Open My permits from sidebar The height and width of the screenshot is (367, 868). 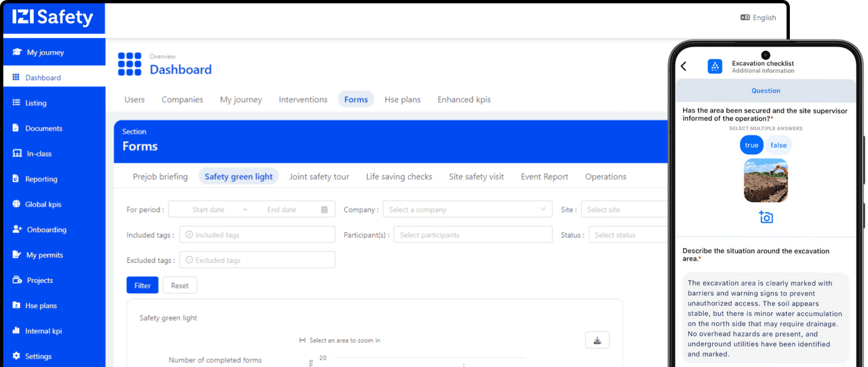coord(44,255)
